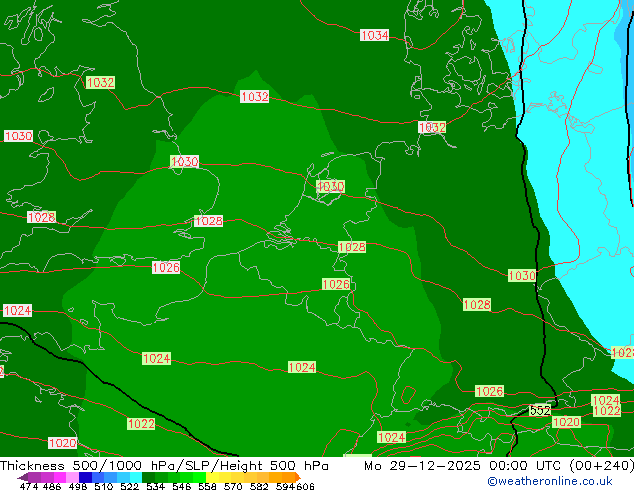Click the legend value 498

tap(78, 486)
